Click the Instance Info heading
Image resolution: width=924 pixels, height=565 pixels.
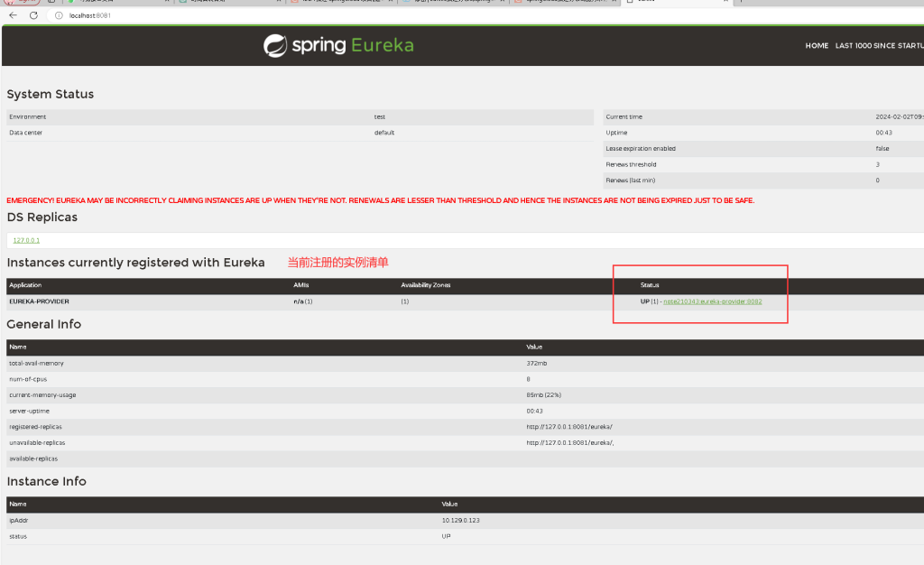tap(47, 482)
